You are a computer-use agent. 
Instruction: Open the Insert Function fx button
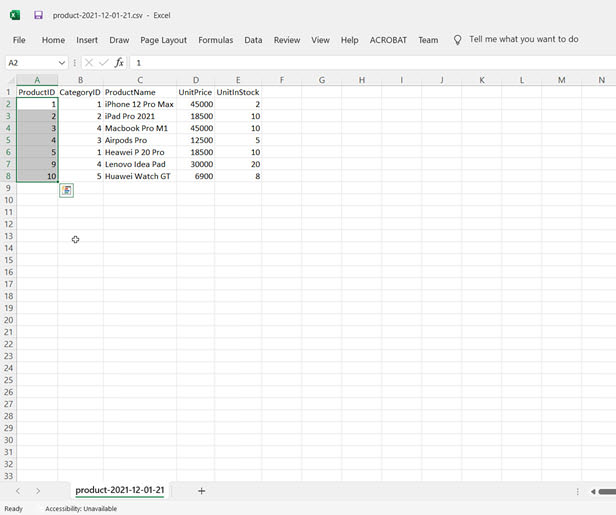coord(119,62)
